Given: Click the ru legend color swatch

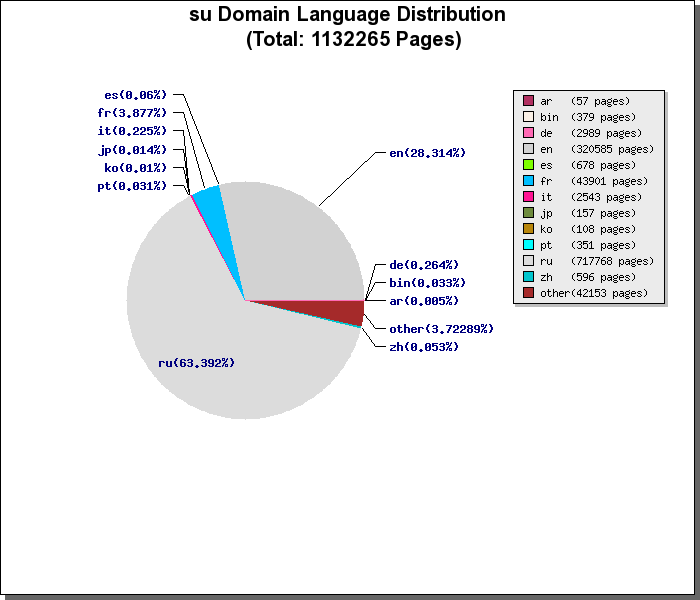Looking at the screenshot, I should click(x=528, y=261).
